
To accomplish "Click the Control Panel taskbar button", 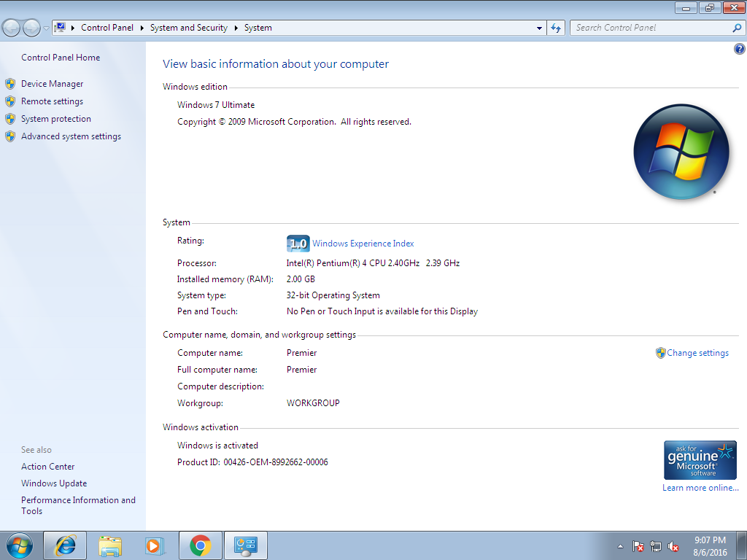I will (245, 545).
